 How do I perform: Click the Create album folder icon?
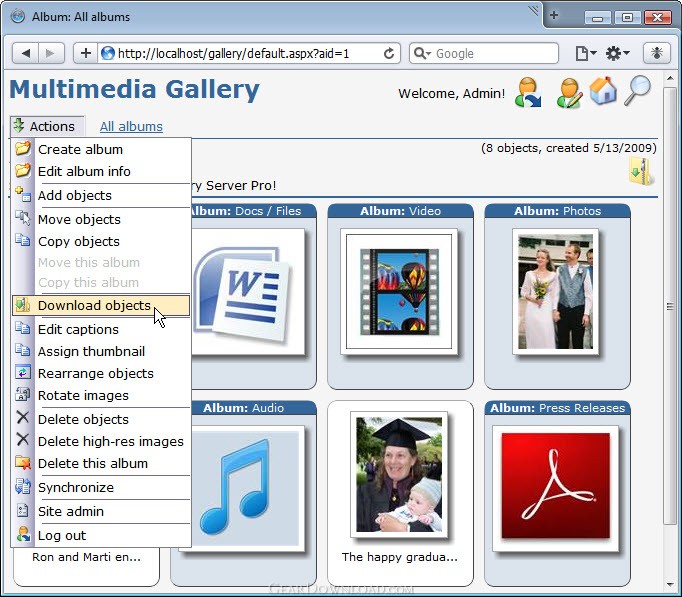(23, 148)
